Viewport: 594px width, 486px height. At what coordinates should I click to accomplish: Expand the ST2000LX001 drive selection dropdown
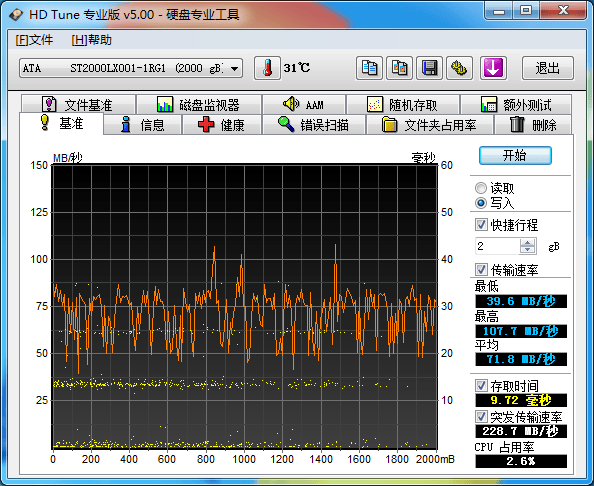click(x=234, y=69)
